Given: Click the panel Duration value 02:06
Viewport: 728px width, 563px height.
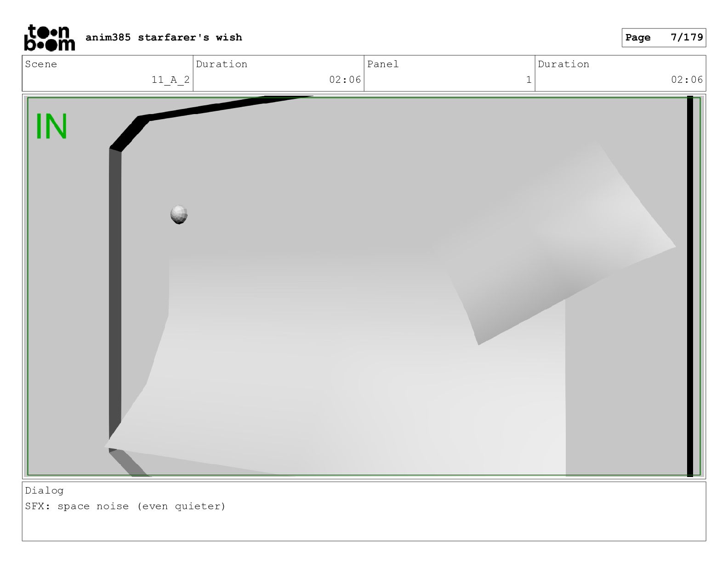Looking at the screenshot, I should pos(687,80).
